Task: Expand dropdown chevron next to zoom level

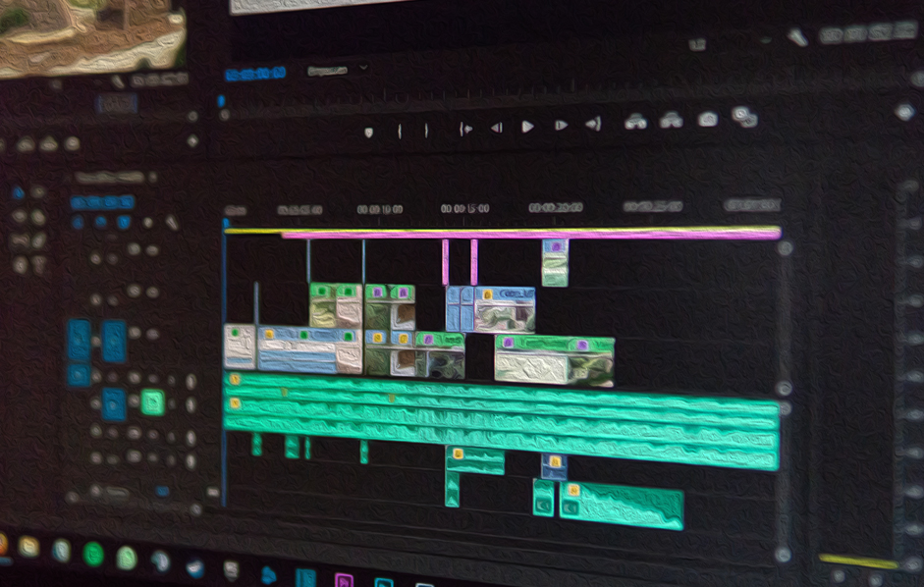Action: (363, 69)
